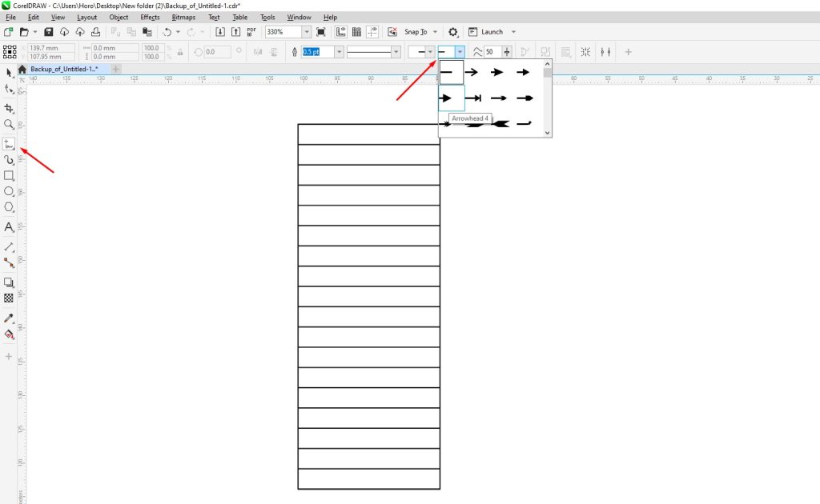The width and height of the screenshot is (820, 504).
Task: Select the Rectangle tool
Action: pos(9,177)
